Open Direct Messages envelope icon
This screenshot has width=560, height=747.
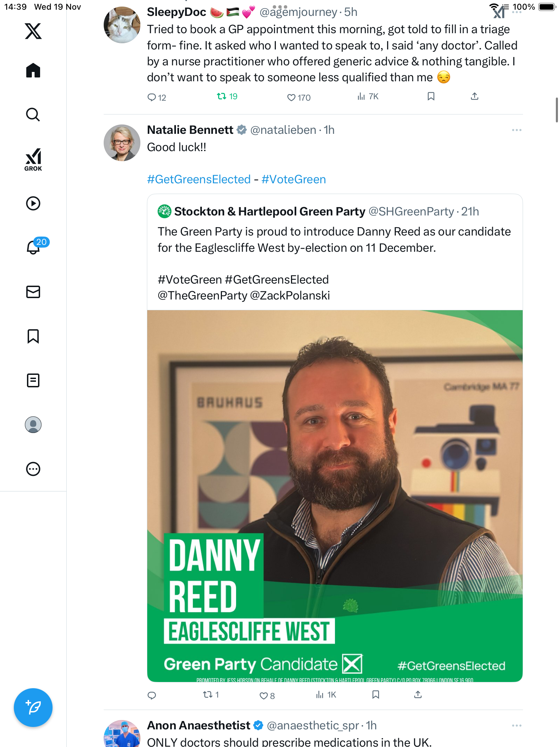coord(33,292)
